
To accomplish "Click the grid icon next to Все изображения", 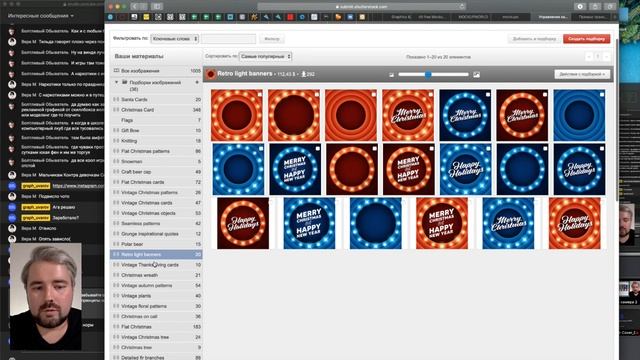I will click(116, 71).
